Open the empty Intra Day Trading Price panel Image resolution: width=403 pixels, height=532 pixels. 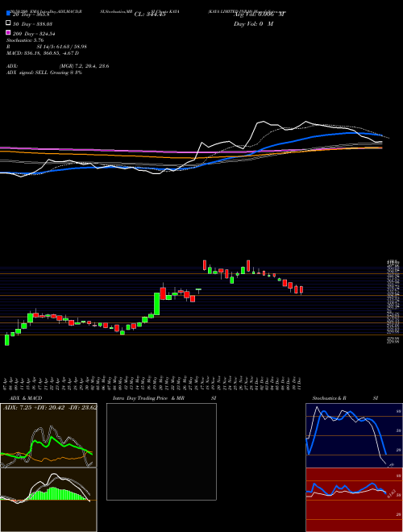pos(161,451)
